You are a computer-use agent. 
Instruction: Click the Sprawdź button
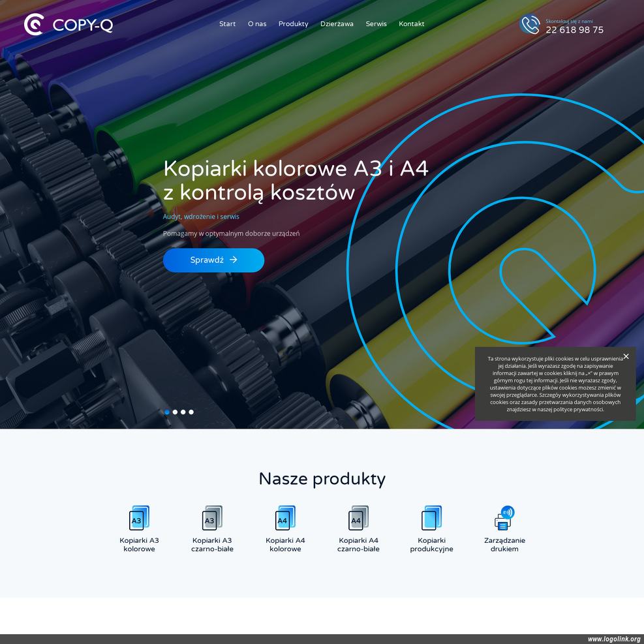tap(213, 260)
